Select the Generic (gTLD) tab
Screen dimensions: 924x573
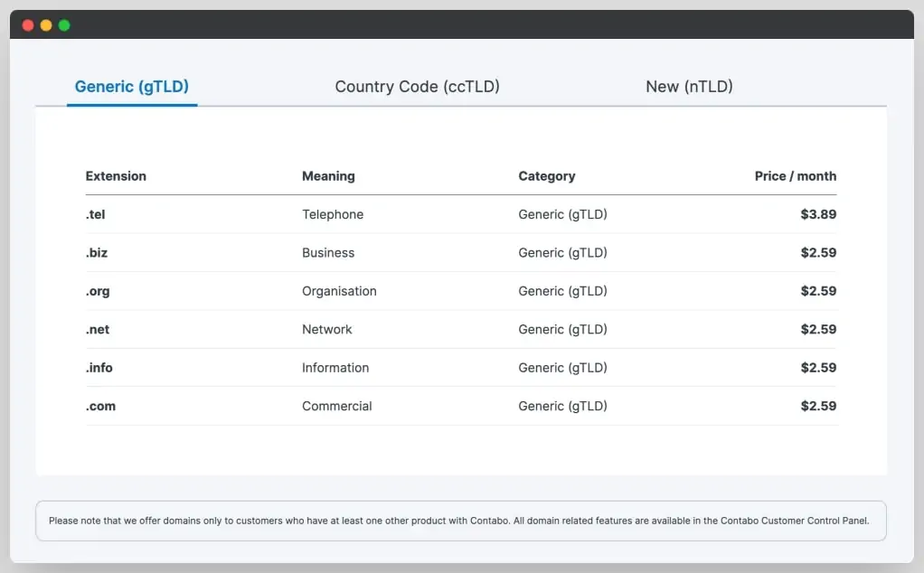(x=131, y=87)
